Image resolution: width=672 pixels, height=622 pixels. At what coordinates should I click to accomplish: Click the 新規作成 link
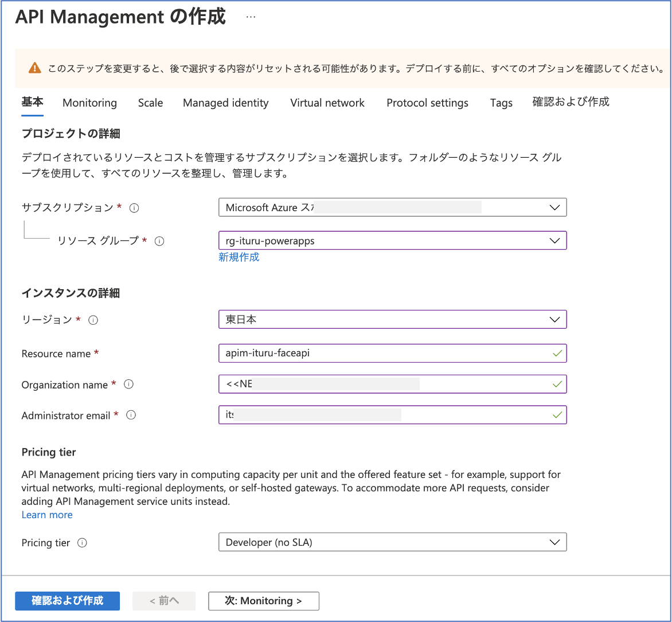[x=239, y=258]
